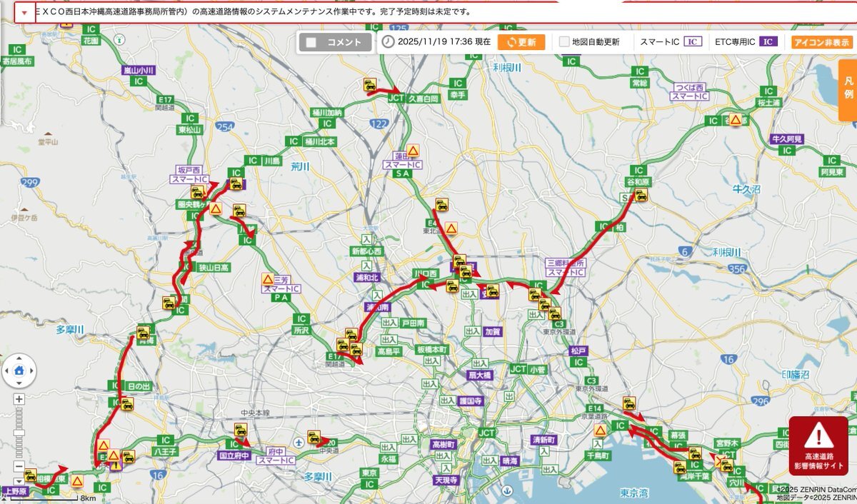The height and width of the screenshot is (504, 857).
Task: Enable 地図自動更新 checkbox
Action: pos(564,42)
